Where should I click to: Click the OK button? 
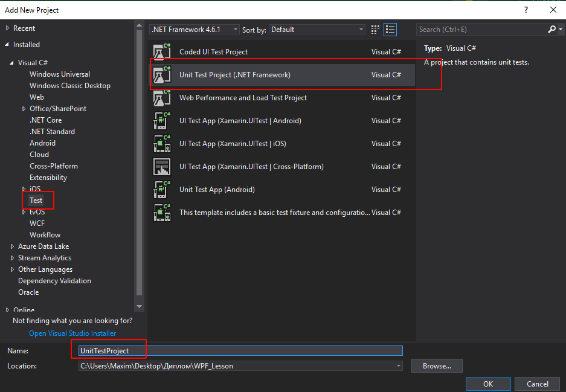point(488,384)
